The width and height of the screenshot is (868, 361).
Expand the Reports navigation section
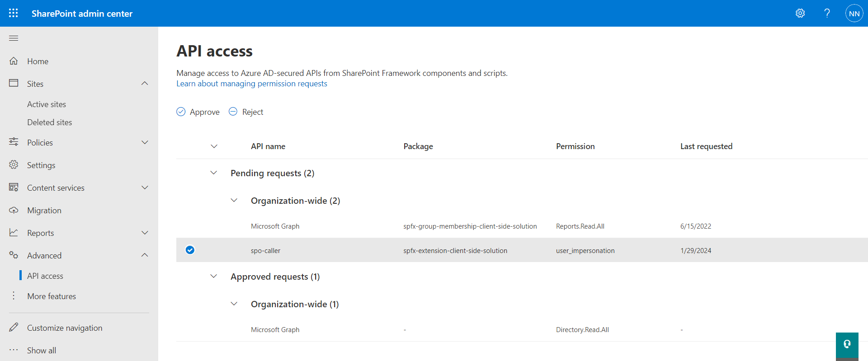(145, 233)
